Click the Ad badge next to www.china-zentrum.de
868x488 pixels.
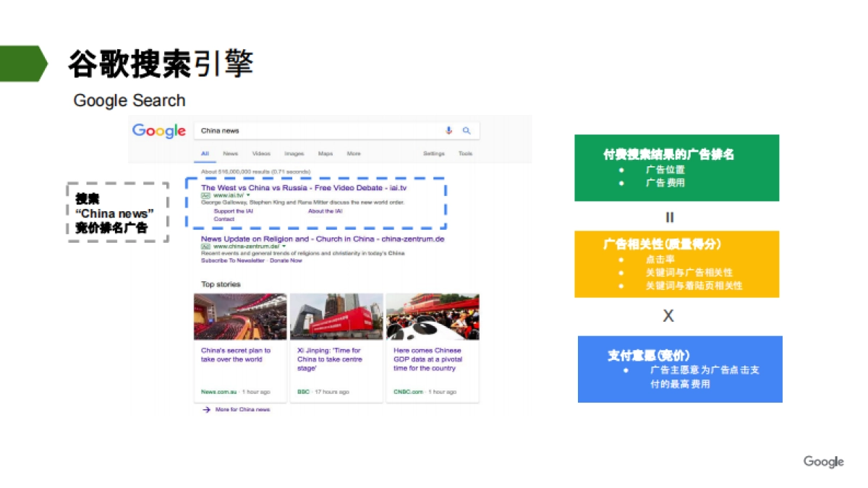[204, 247]
